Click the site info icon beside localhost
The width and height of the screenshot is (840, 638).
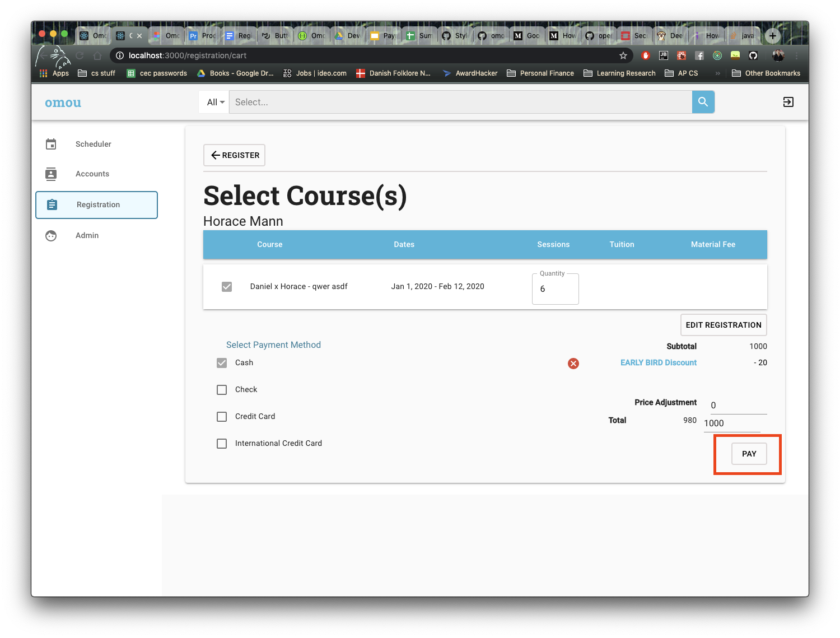click(x=120, y=55)
